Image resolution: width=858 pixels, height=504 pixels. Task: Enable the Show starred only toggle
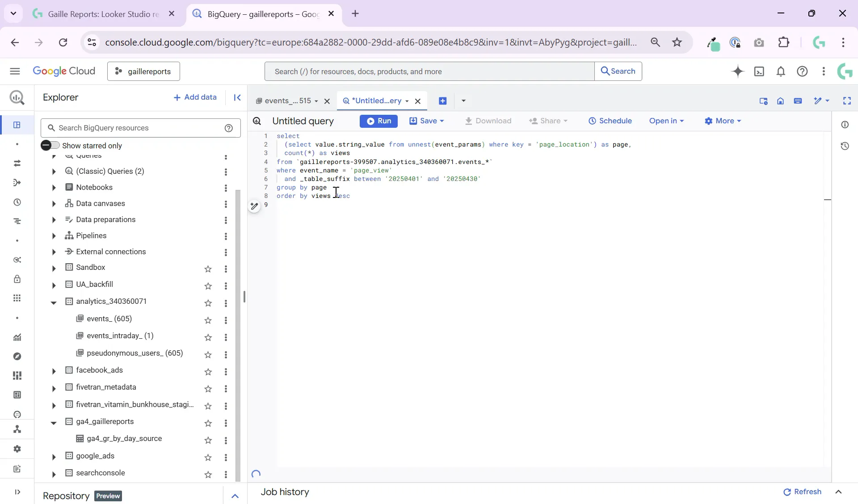point(50,145)
